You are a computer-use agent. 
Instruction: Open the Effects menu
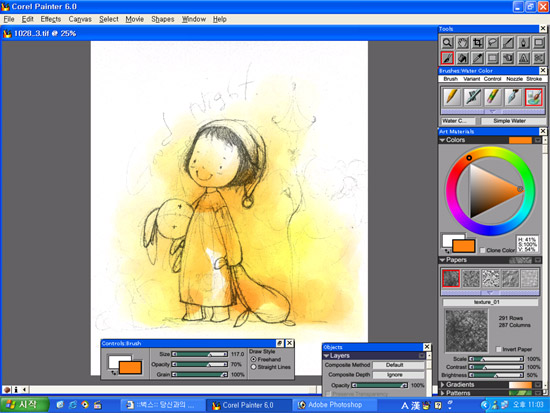coord(51,19)
